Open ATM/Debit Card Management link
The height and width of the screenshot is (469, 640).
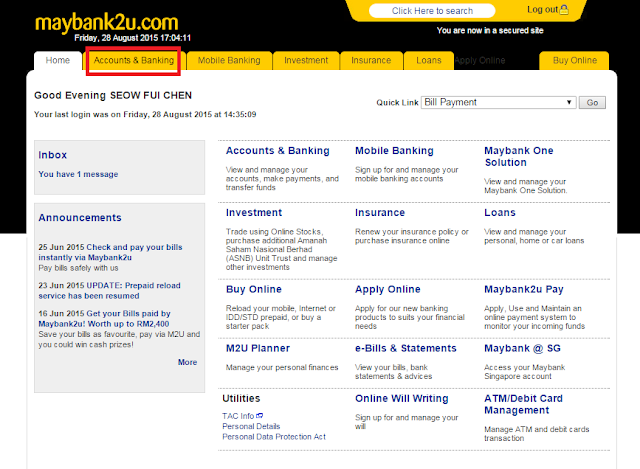(x=523, y=405)
